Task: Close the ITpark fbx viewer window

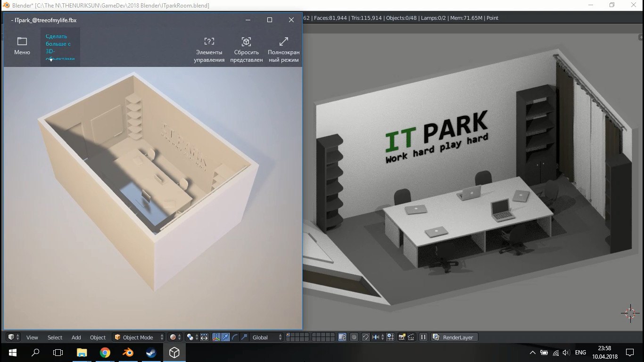Action: 291,20
